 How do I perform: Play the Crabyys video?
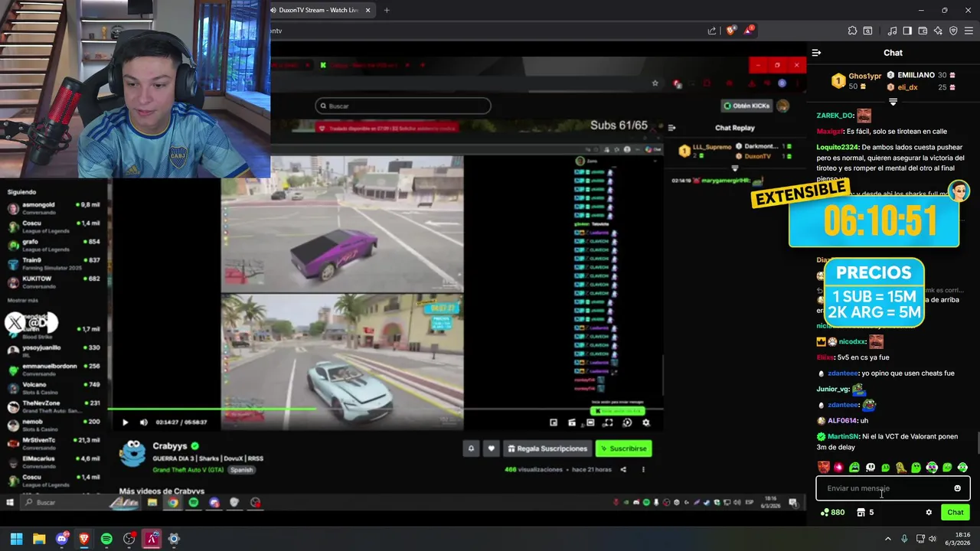(126, 422)
